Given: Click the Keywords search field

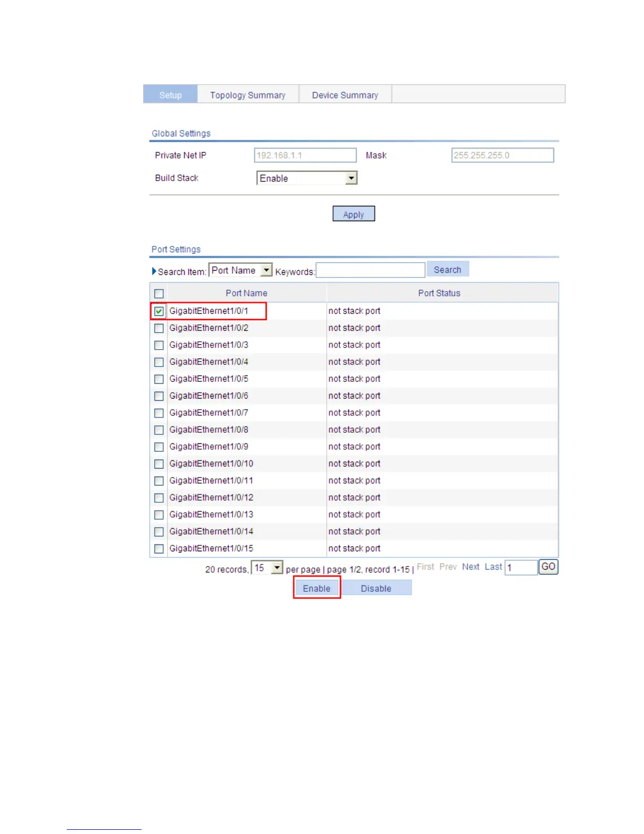Looking at the screenshot, I should pos(370,270).
